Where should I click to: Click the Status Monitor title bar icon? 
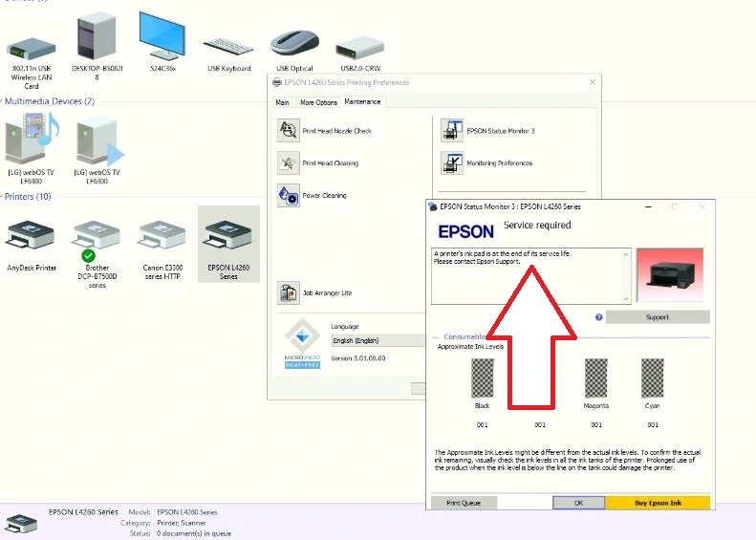[433, 206]
